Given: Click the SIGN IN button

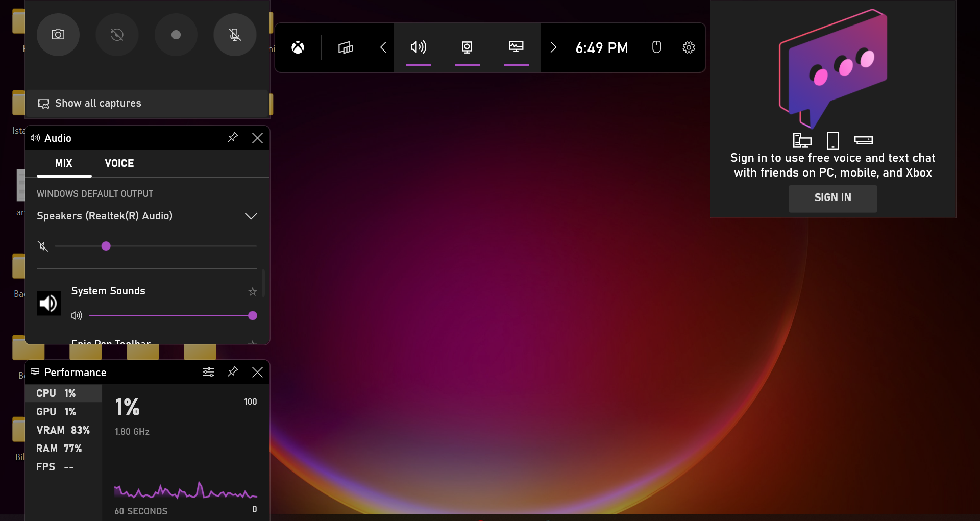Looking at the screenshot, I should pyautogui.click(x=832, y=198).
